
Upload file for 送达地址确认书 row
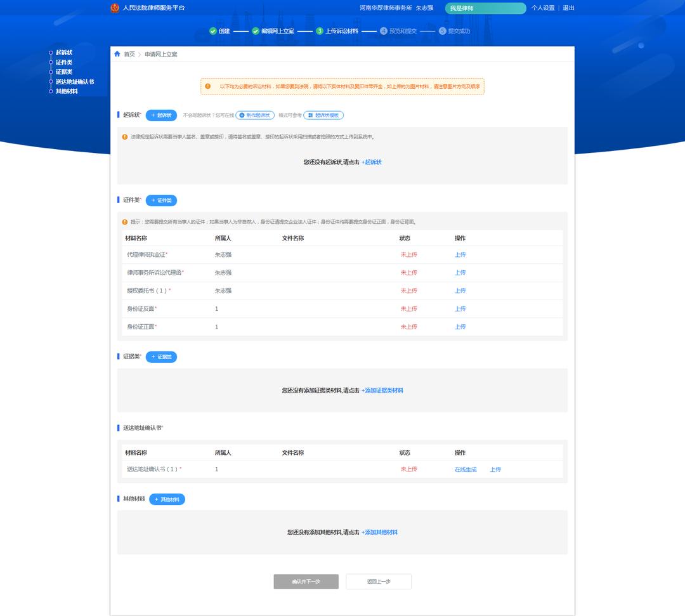(x=495, y=469)
